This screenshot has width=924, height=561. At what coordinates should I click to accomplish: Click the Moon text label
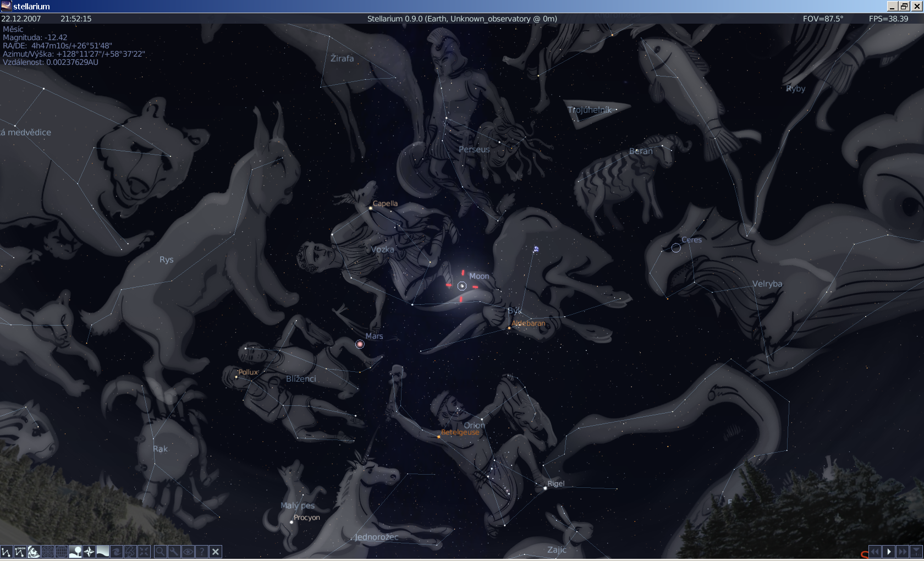click(x=479, y=276)
